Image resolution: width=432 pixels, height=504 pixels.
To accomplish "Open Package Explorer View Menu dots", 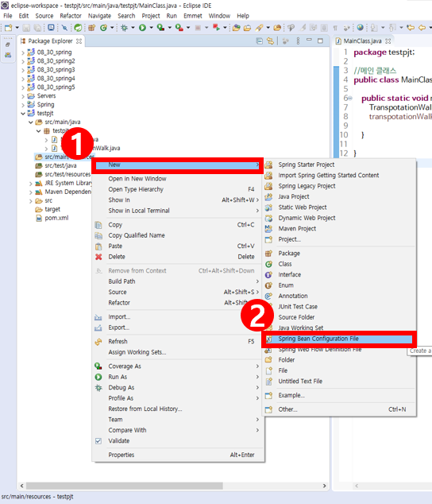I will pyautogui.click(x=298, y=41).
